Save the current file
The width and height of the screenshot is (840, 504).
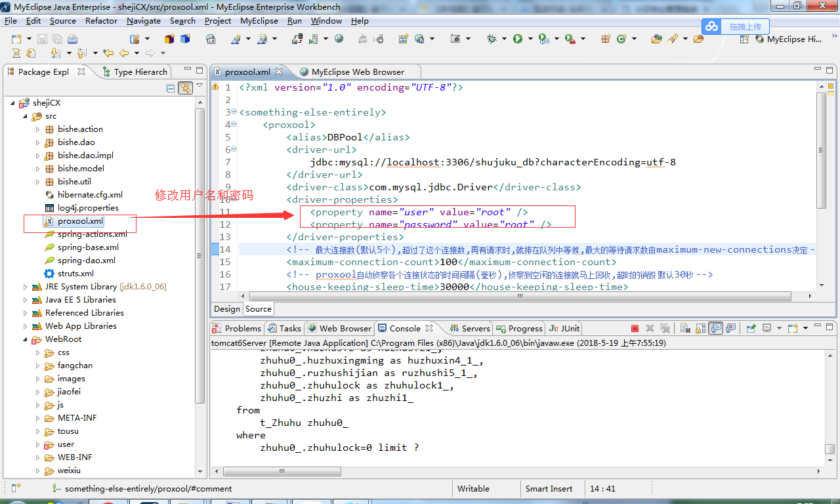[43, 39]
